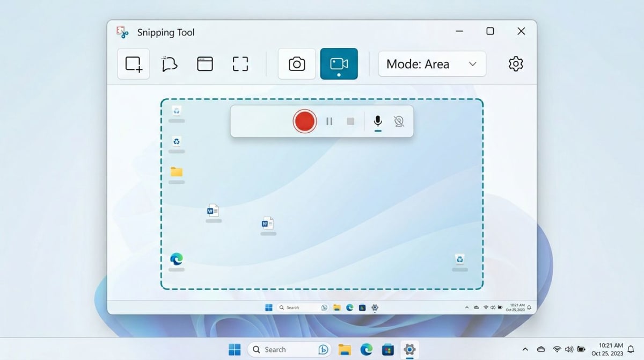644x360 pixels.
Task: Enable system audio capture
Action: point(399,121)
